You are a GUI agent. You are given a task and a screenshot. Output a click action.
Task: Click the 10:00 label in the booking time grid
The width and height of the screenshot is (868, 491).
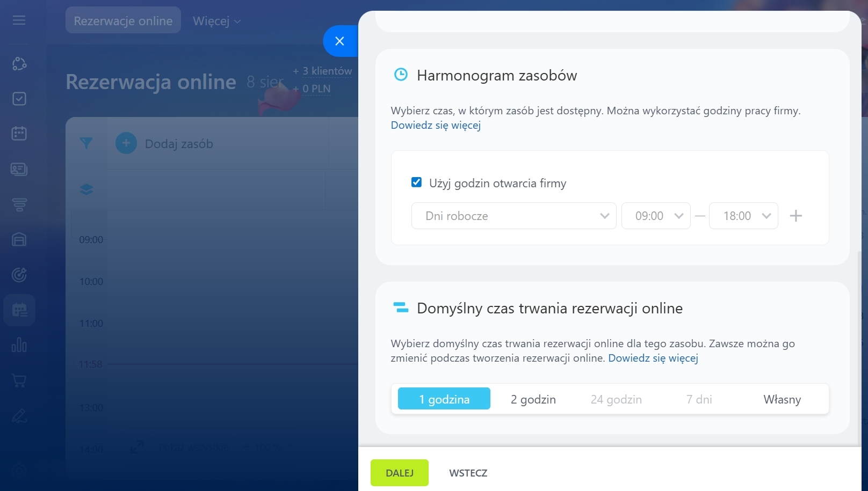tap(91, 282)
